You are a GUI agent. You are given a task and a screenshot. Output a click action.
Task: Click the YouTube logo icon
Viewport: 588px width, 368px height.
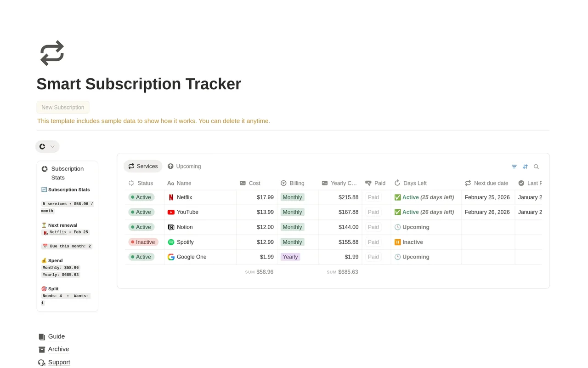(x=171, y=212)
